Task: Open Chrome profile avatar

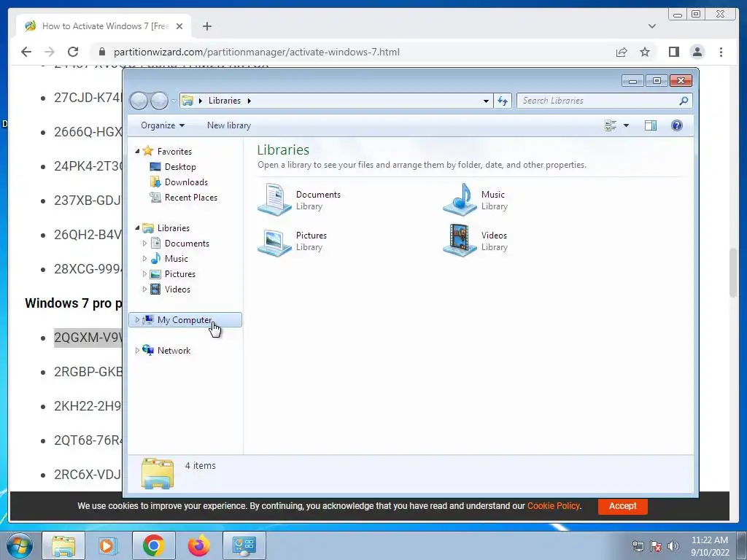Action: 697,52
